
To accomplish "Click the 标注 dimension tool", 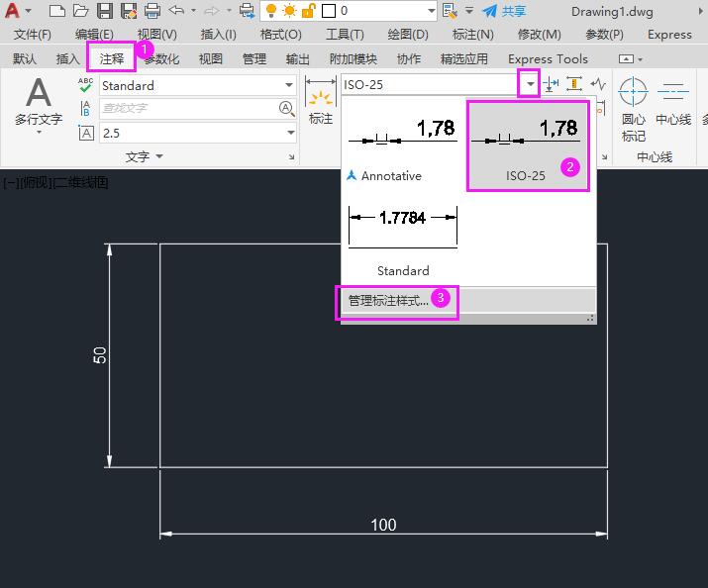I will pos(321,102).
